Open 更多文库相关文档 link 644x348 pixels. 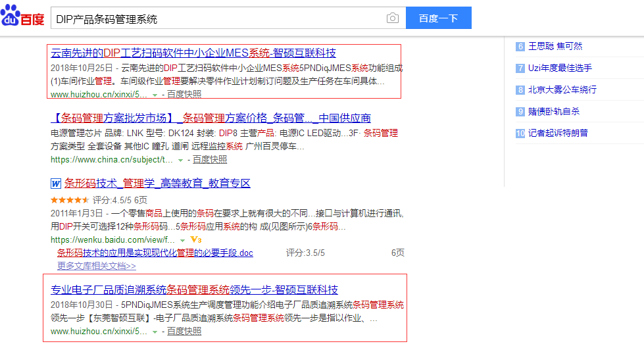point(96,266)
